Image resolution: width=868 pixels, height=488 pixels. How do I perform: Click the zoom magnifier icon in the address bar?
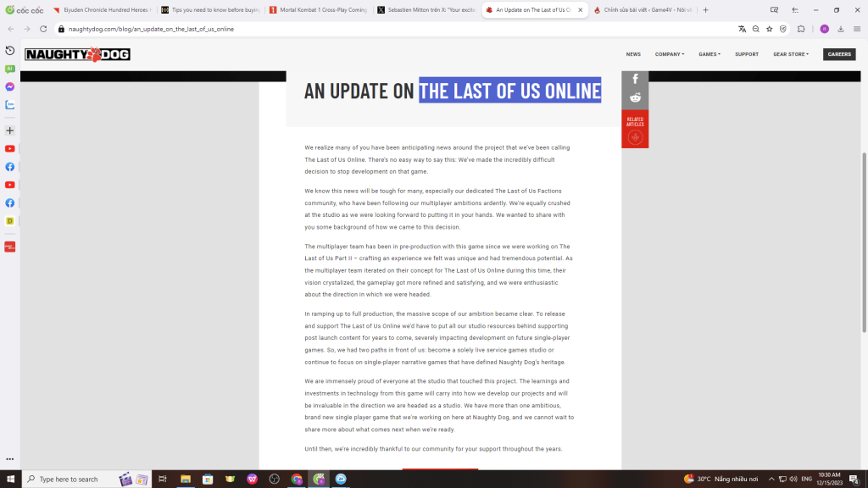(x=755, y=28)
